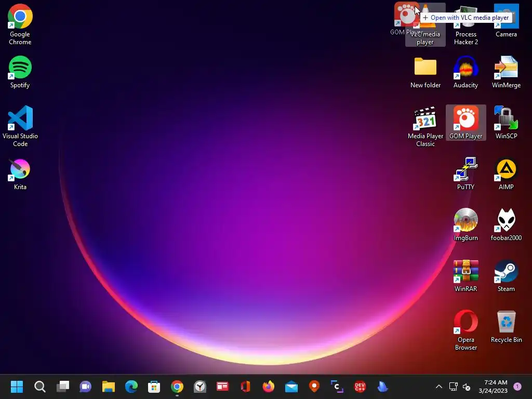Select the highlighted GOM Player shortcut next to WinSCP
532x399 pixels.
pos(466,123)
